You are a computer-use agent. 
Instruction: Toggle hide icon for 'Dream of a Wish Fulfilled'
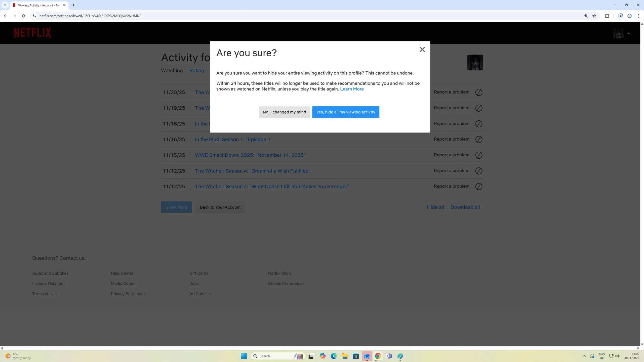pyautogui.click(x=479, y=171)
